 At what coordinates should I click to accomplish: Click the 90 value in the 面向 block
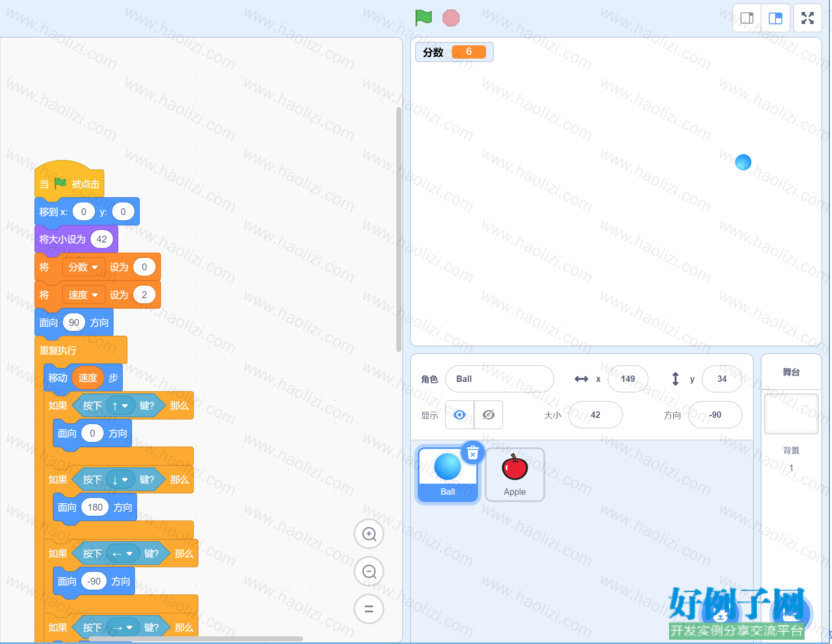[74, 322]
